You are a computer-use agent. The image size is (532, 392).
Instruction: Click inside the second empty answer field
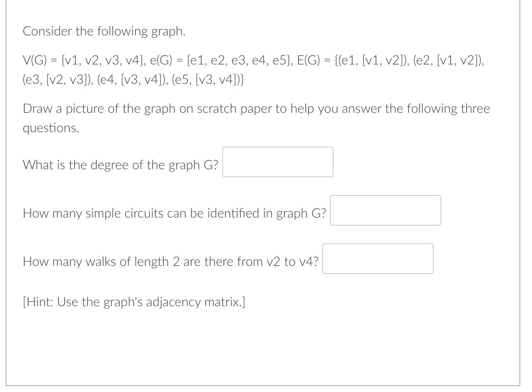tap(385, 210)
